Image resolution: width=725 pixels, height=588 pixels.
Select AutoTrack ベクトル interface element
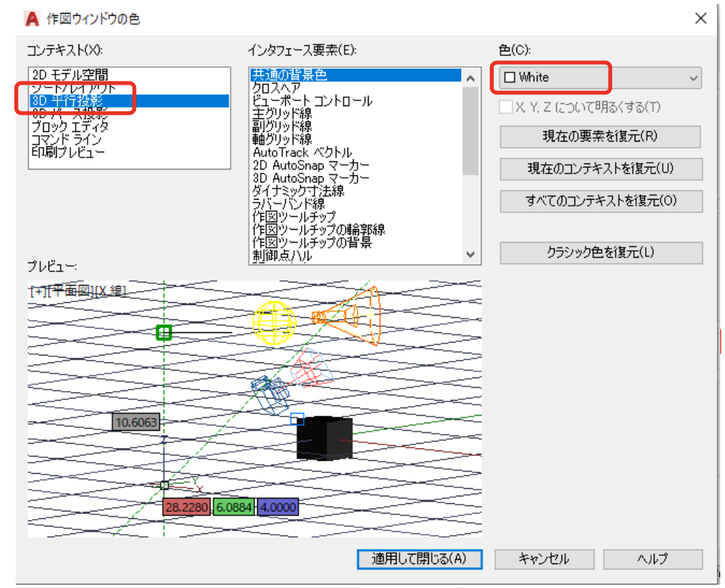pos(356,152)
